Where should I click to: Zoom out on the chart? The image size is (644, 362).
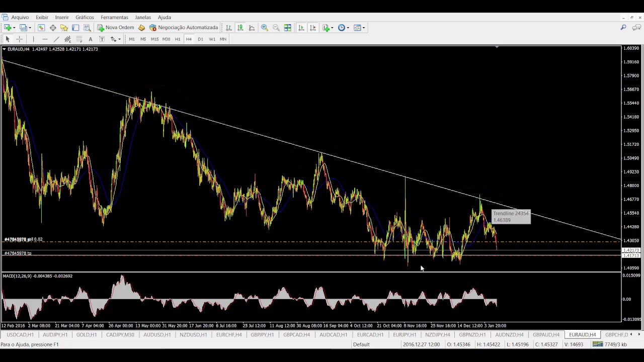tap(276, 28)
